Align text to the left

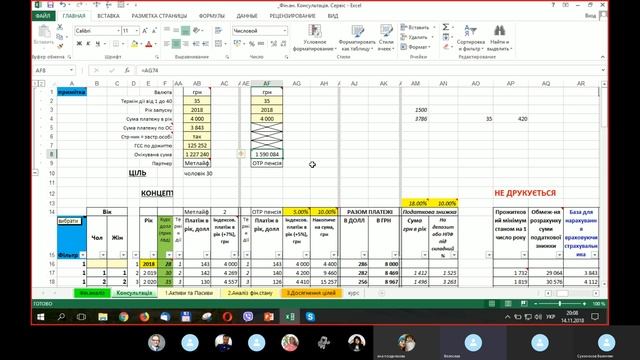tap(167, 43)
